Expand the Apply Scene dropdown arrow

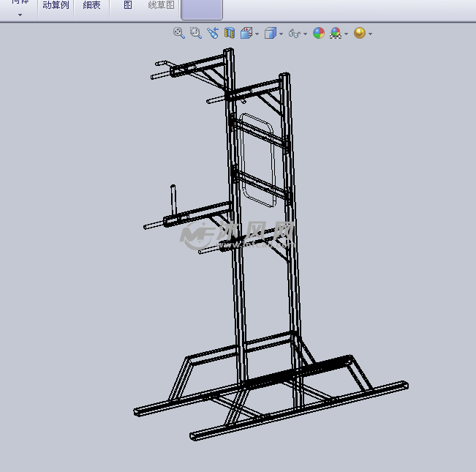click(347, 34)
